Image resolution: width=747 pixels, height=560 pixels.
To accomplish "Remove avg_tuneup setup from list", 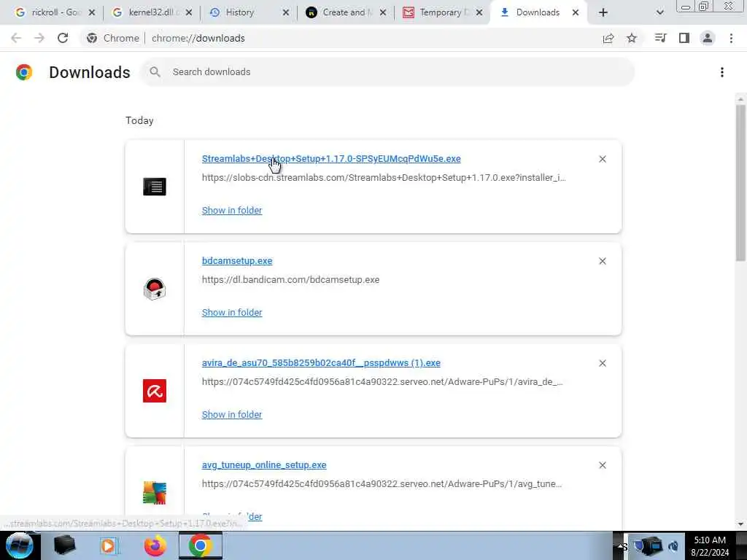I will (603, 465).
